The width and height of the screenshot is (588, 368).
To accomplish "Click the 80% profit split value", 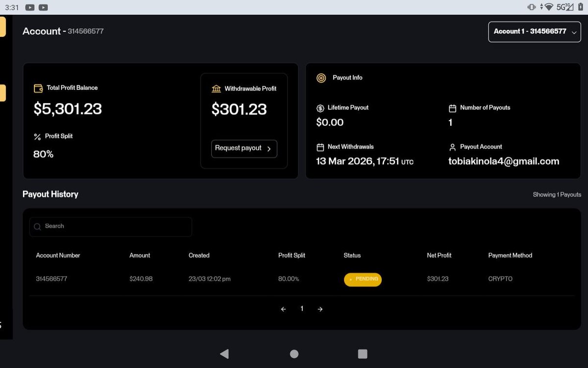I will tap(43, 155).
